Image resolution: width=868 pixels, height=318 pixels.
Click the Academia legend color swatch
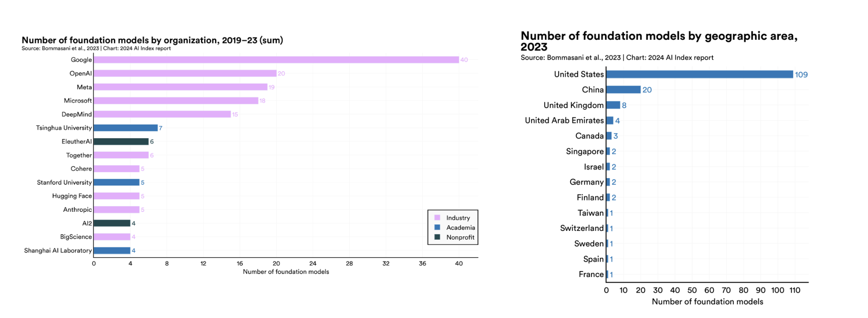(x=437, y=227)
